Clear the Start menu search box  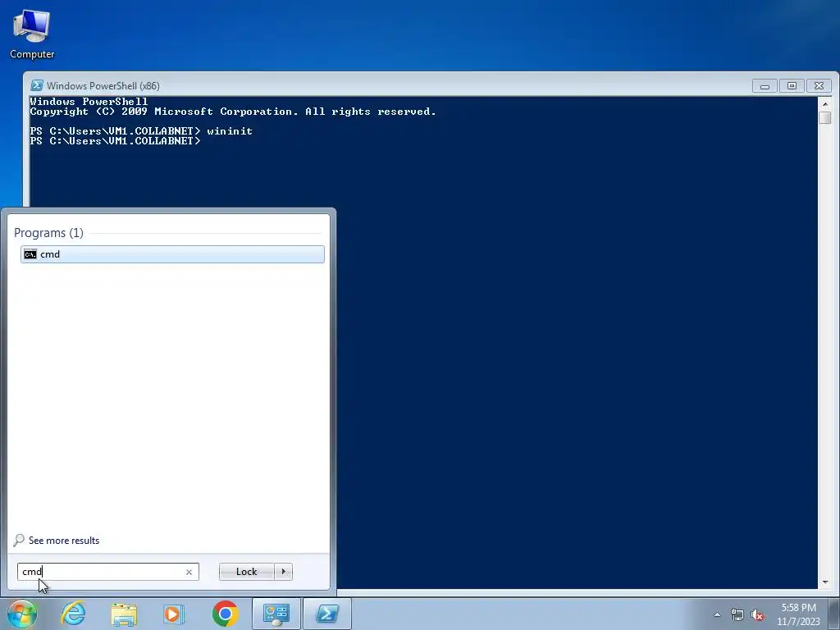(189, 572)
